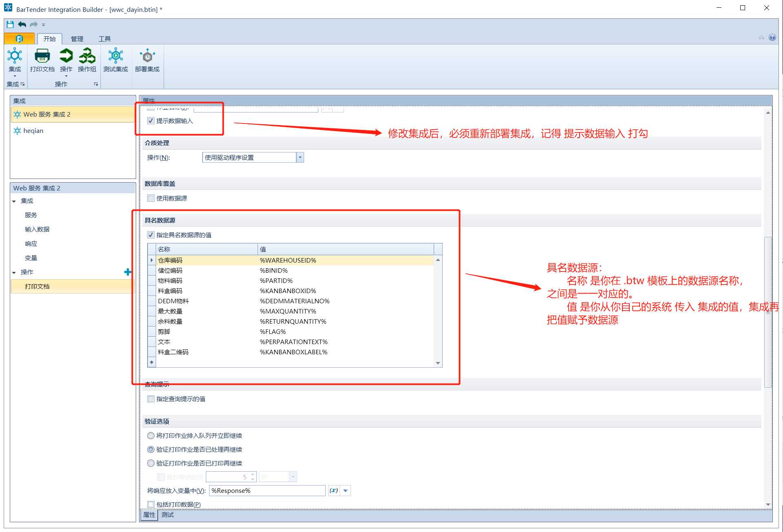Select the 服务 tree item
The image size is (783, 532).
coord(31,215)
